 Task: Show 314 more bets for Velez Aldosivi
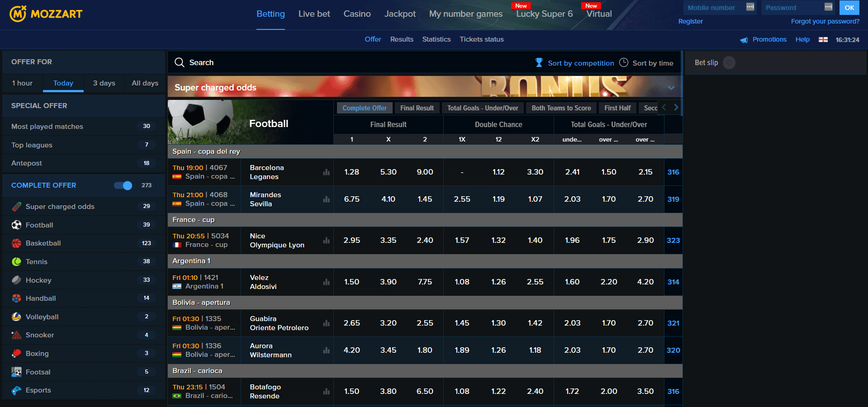(673, 282)
